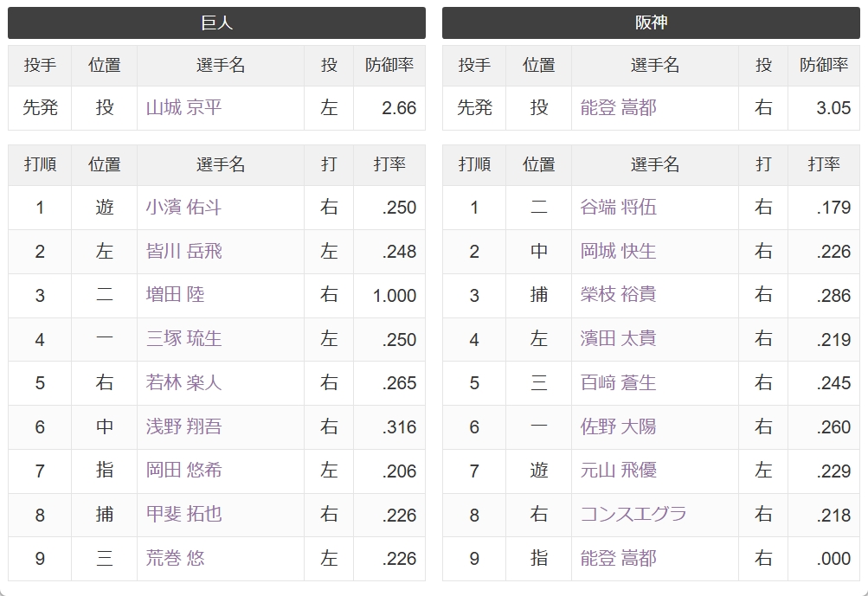This screenshot has height=596, width=868.
Task: Select 百﨑 蒼生 third baseman link
Action: coord(619,382)
